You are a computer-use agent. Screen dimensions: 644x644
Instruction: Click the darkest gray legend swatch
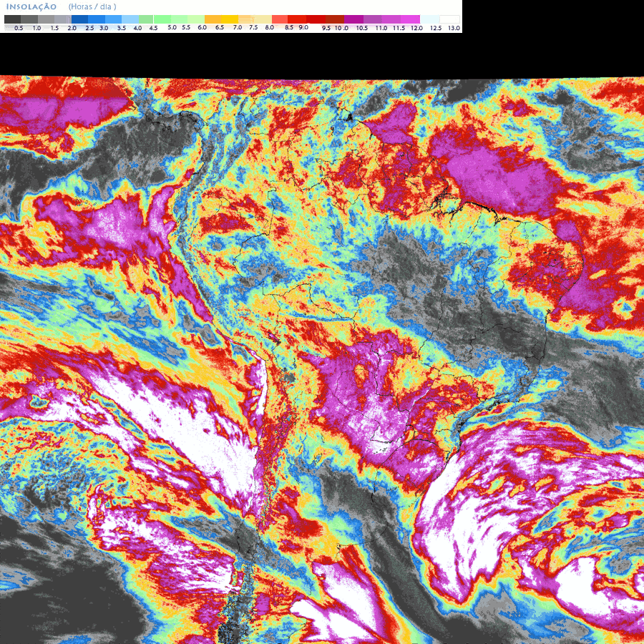tap(12, 19)
